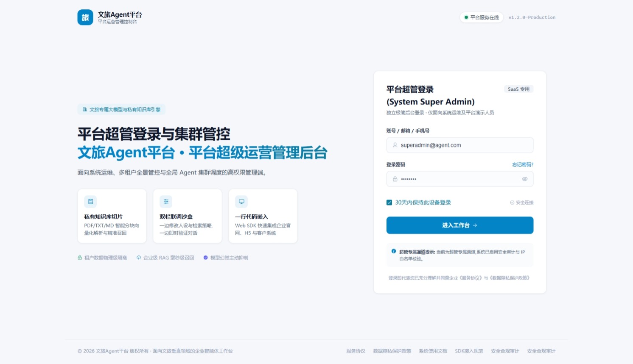Click the v1.2.0-Production version text
This screenshot has height=364, width=633.
coord(532,17)
